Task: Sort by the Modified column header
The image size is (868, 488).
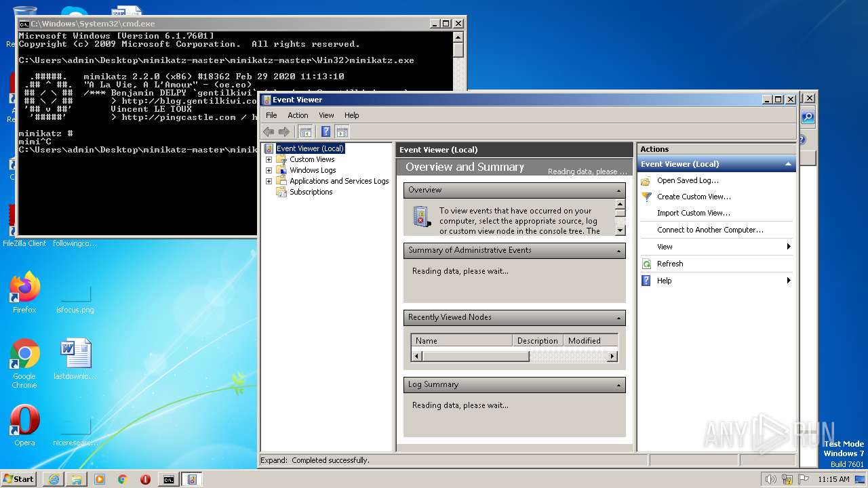Action: pos(591,341)
